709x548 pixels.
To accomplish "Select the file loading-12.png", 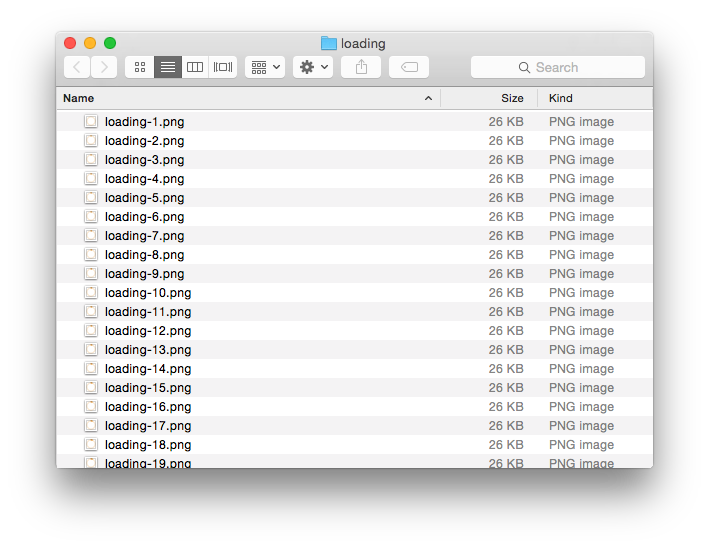I will [354, 331].
